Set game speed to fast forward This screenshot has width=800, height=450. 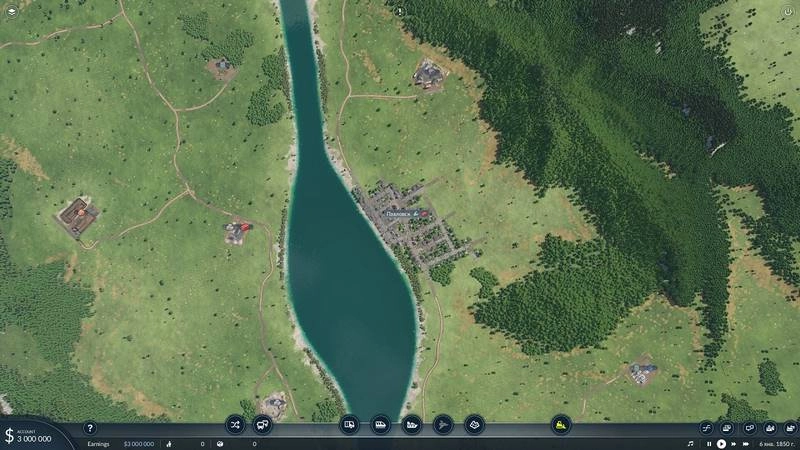734,443
